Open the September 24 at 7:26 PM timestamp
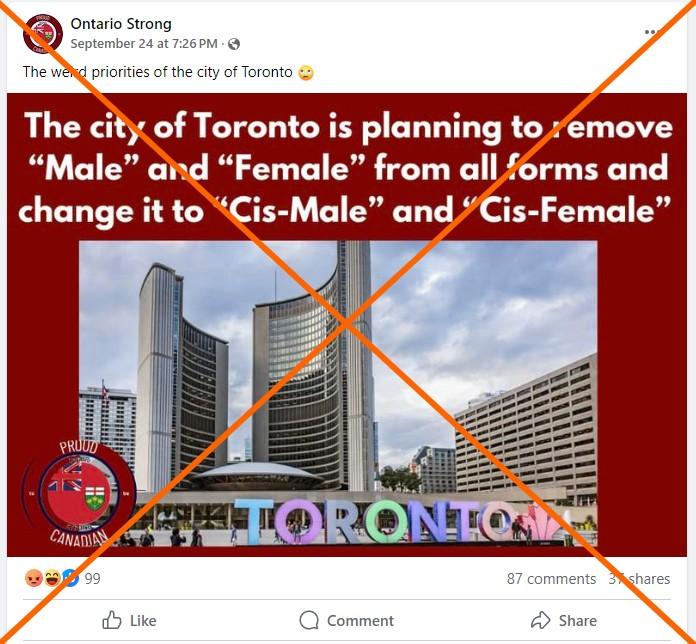696x644 pixels. [x=144, y=44]
